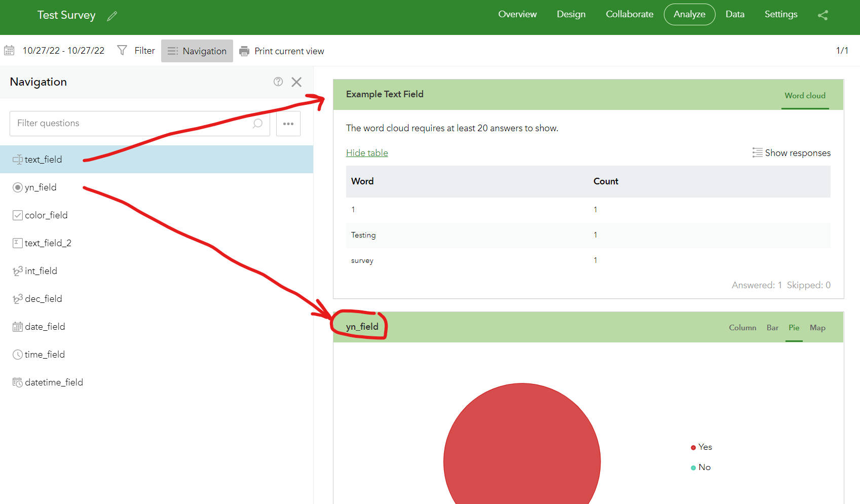Click the magnifier icon in the Filter questions box
The width and height of the screenshot is (860, 504).
257,123
